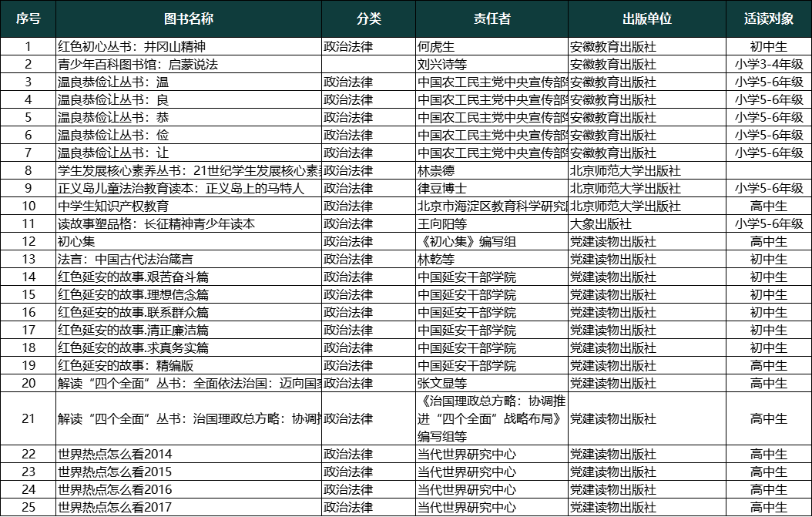
Task: Click the 图书名称 column header
Action: tap(188, 19)
